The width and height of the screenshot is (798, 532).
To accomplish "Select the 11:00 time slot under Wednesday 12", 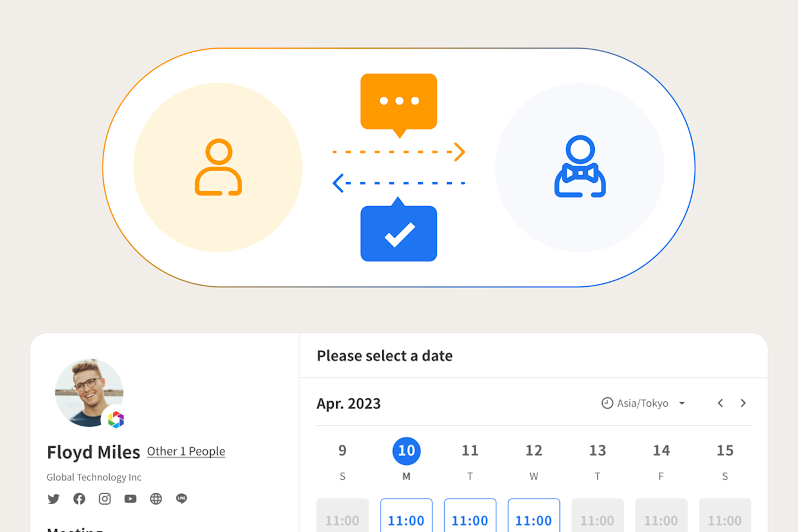I will coord(534,520).
